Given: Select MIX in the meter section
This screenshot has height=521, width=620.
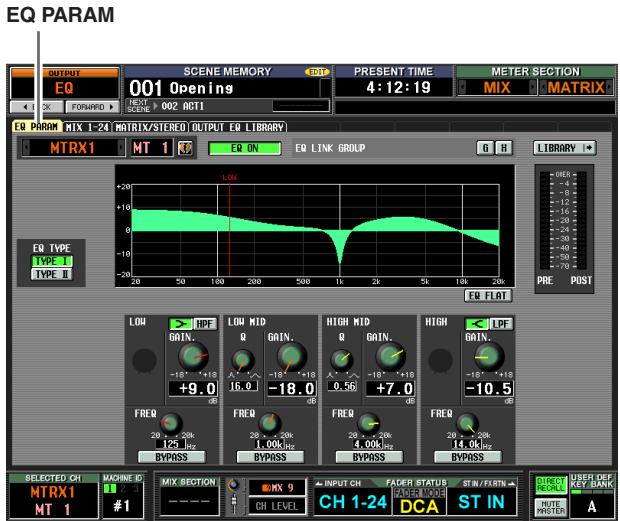Looking at the screenshot, I should coord(497,87).
